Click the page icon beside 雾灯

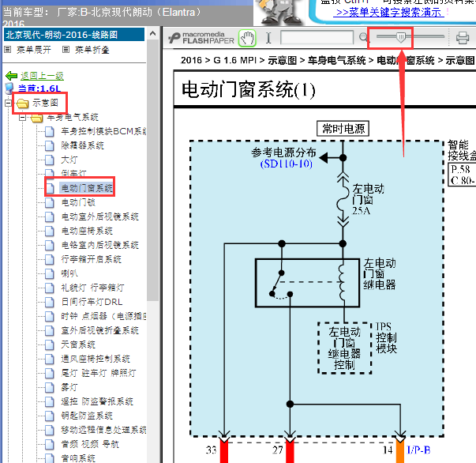point(50,387)
